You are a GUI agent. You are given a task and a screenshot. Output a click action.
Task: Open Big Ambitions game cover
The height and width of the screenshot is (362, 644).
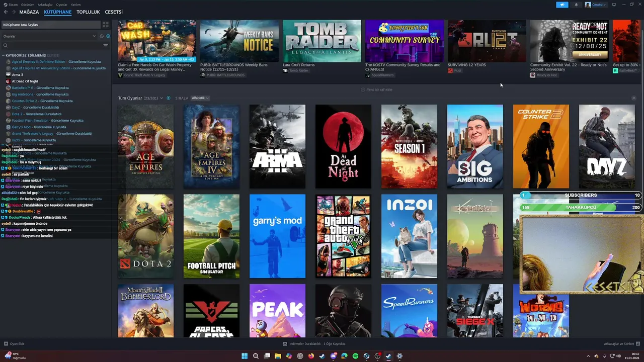tap(475, 146)
